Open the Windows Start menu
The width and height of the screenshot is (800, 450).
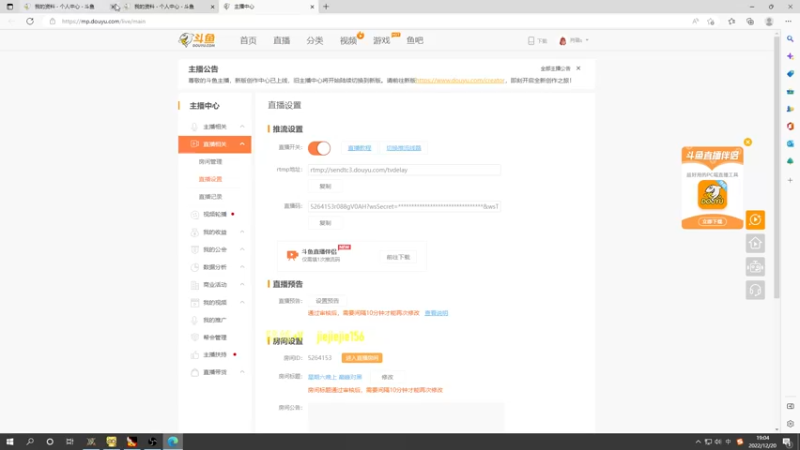10,442
